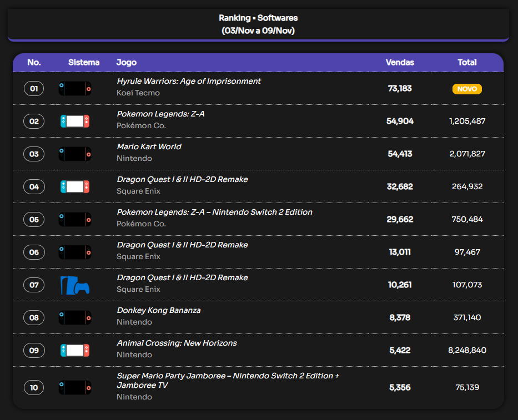
Task: Click the rank 10 number badge
Action: 34,387
